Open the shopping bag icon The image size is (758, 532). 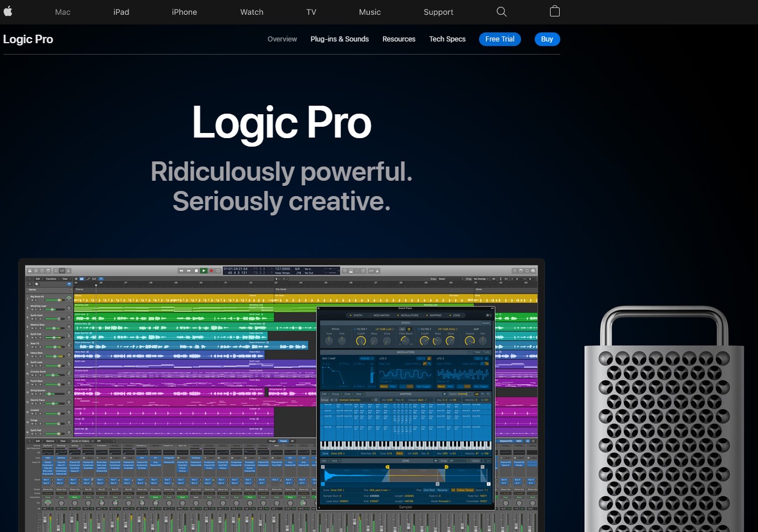coord(555,11)
